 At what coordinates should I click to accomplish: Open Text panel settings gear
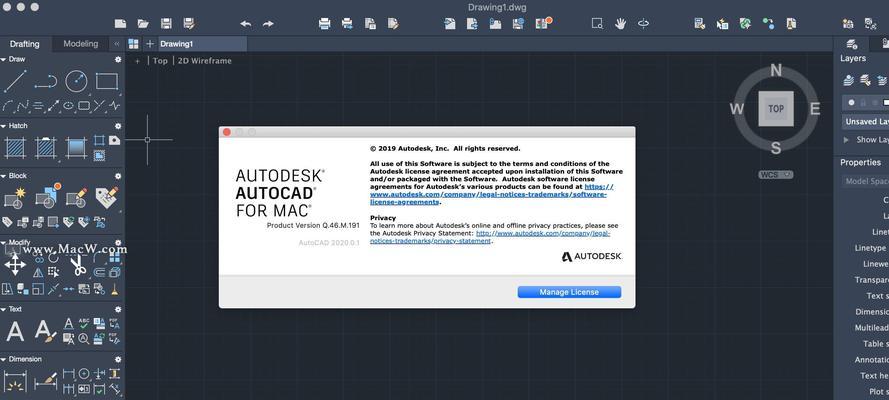coord(118,309)
